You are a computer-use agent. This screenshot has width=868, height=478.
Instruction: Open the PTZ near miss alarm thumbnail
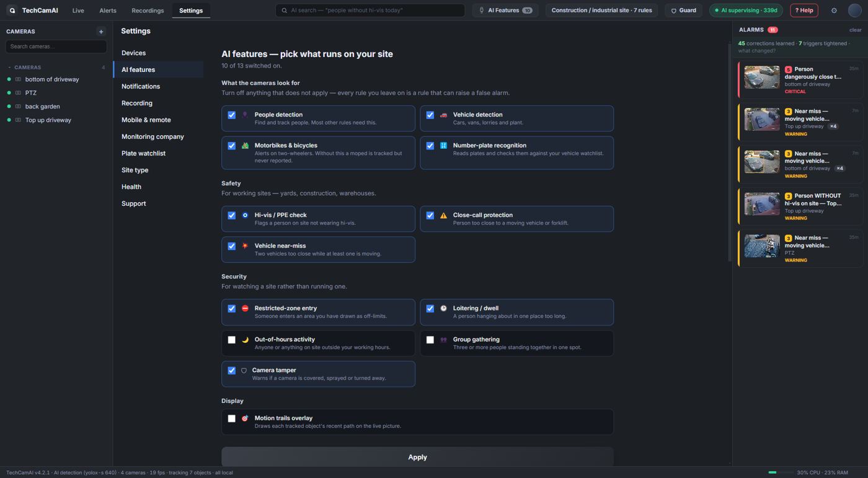click(x=762, y=246)
